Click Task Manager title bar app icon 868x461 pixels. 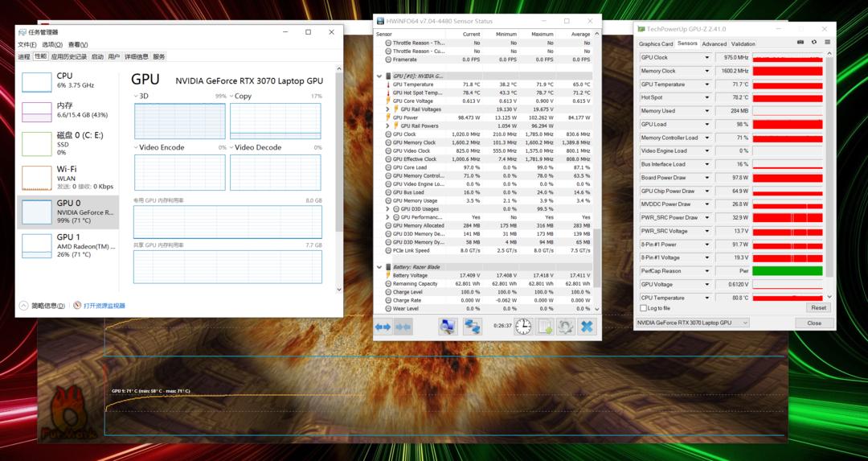pyautogui.click(x=23, y=32)
